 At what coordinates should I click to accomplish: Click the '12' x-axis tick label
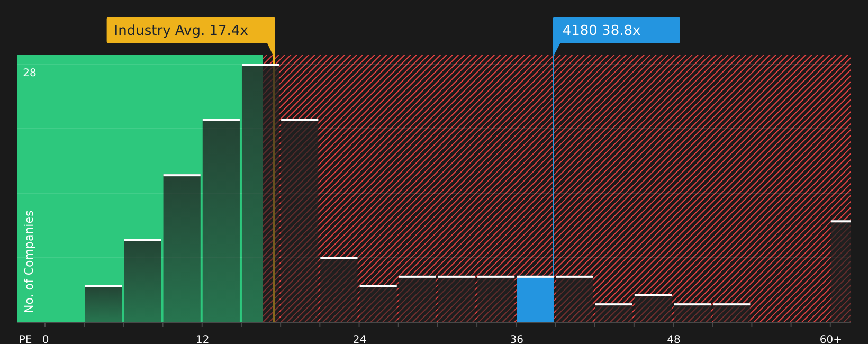(203, 339)
